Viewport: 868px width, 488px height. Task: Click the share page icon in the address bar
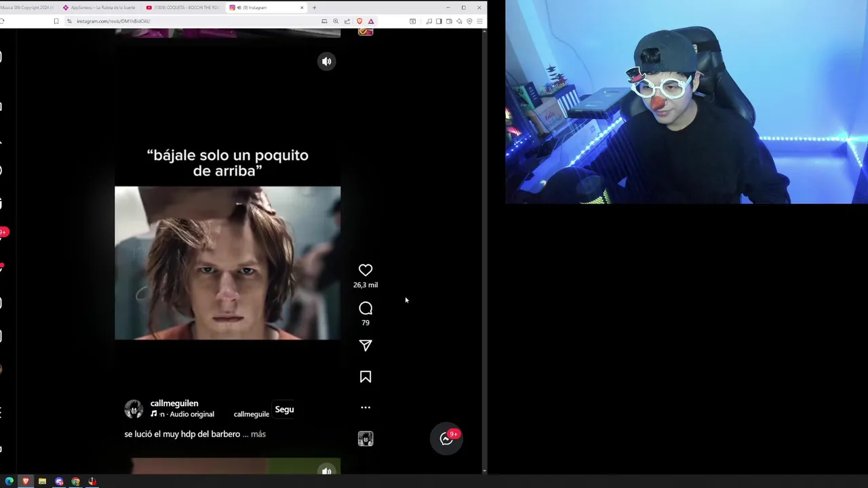pyautogui.click(x=348, y=21)
